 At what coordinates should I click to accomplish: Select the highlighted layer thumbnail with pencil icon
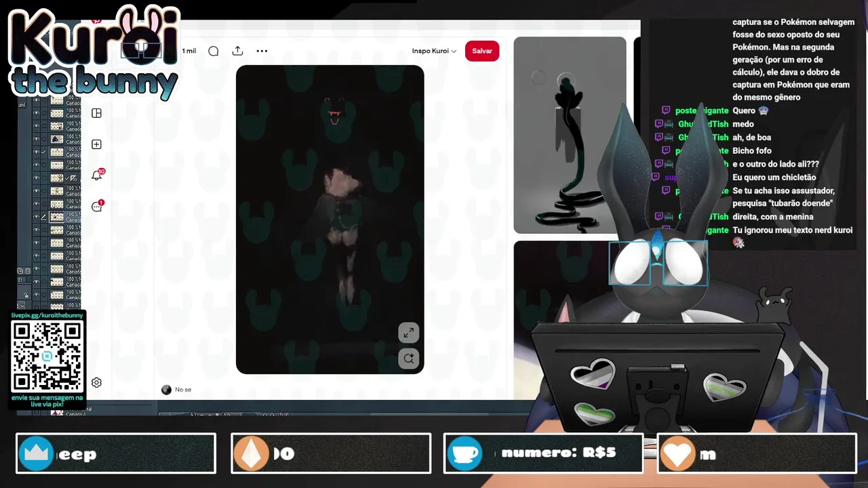pos(57,217)
